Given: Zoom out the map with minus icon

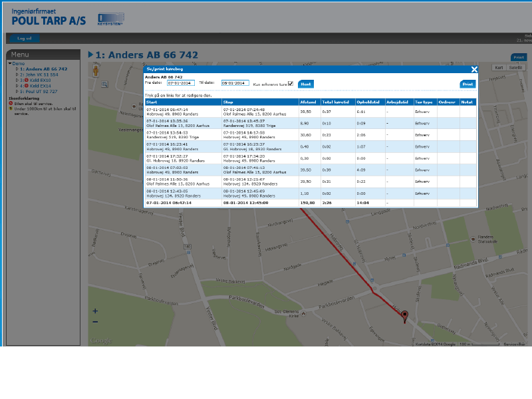Looking at the screenshot, I should 95,322.
